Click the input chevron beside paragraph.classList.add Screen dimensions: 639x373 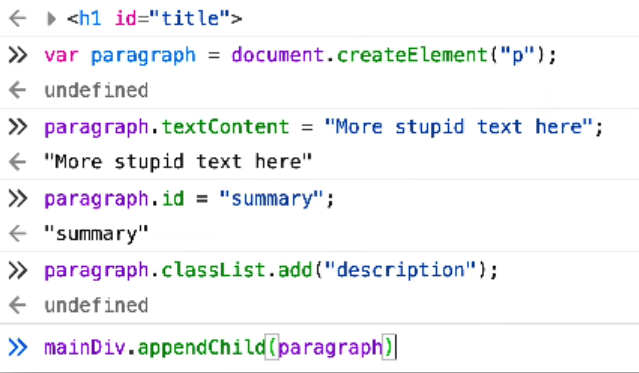click(18, 270)
